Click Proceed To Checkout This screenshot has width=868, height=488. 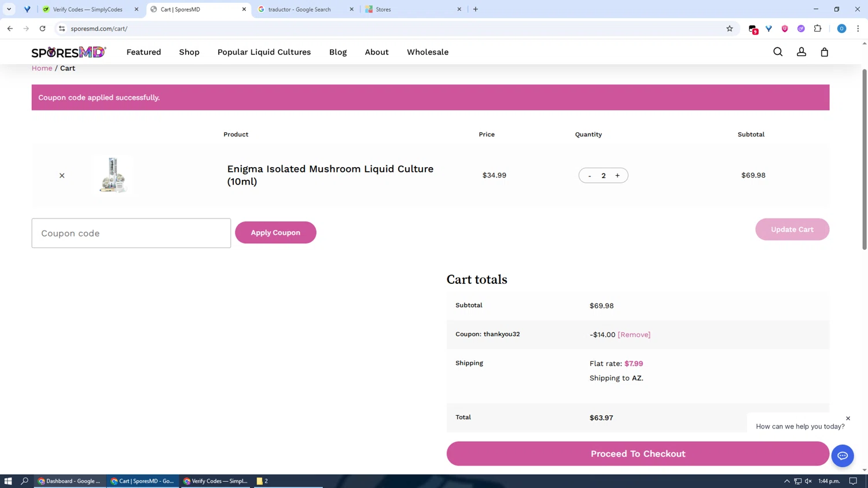click(x=638, y=454)
